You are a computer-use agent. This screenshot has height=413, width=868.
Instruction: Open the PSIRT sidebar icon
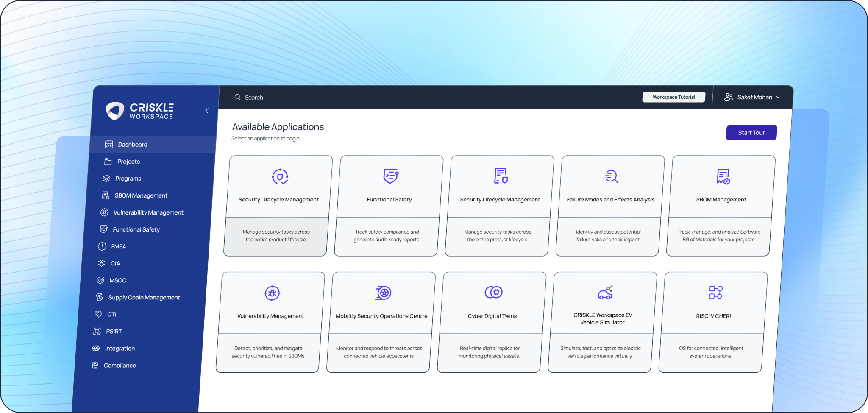(97, 331)
